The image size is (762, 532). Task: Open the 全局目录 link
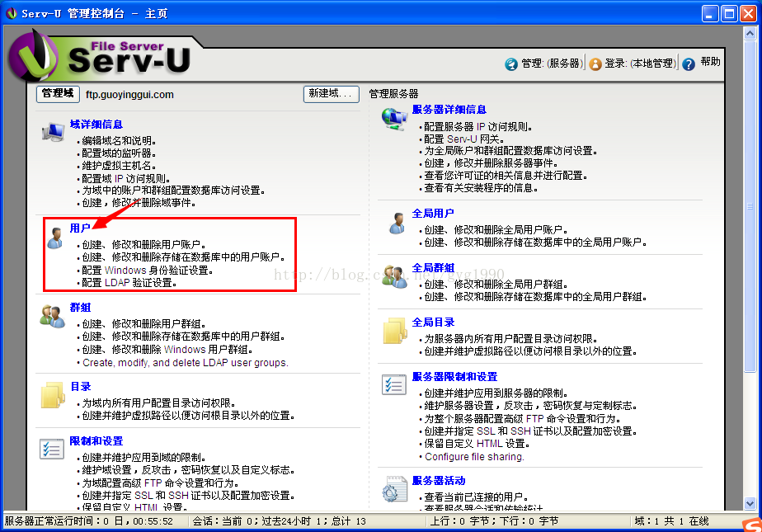tap(433, 322)
